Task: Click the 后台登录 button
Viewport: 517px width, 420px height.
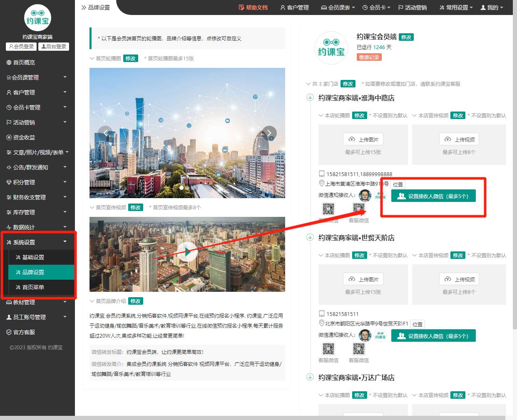Action: coord(54,47)
